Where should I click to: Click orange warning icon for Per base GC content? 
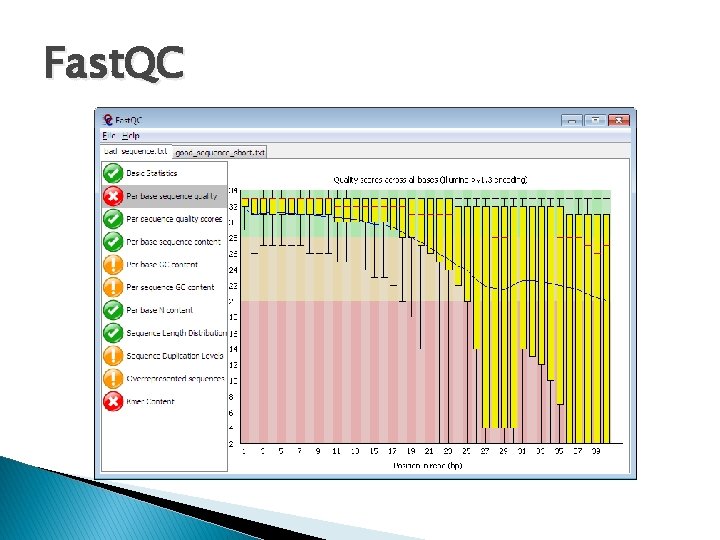point(112,264)
